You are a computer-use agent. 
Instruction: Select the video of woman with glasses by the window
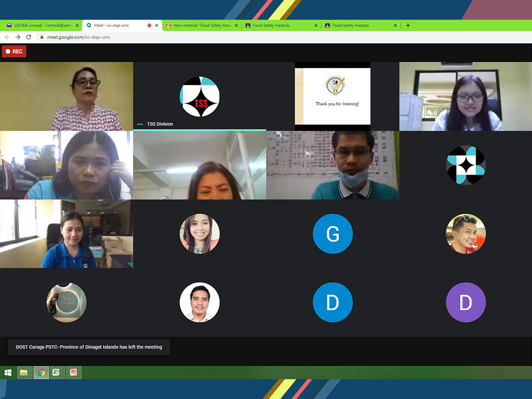(465, 96)
